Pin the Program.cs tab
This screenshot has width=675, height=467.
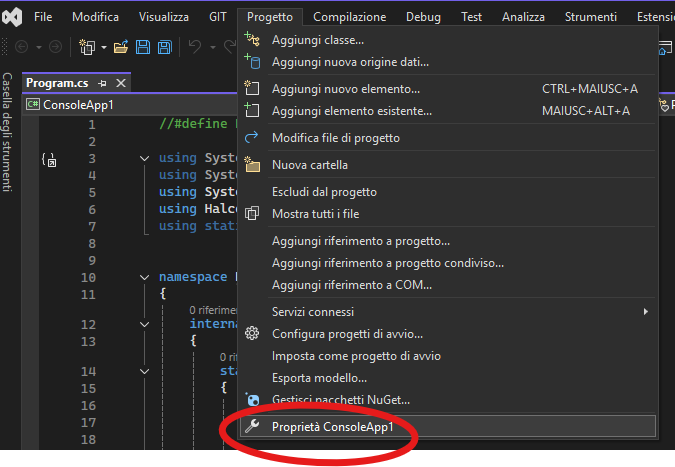[104, 83]
